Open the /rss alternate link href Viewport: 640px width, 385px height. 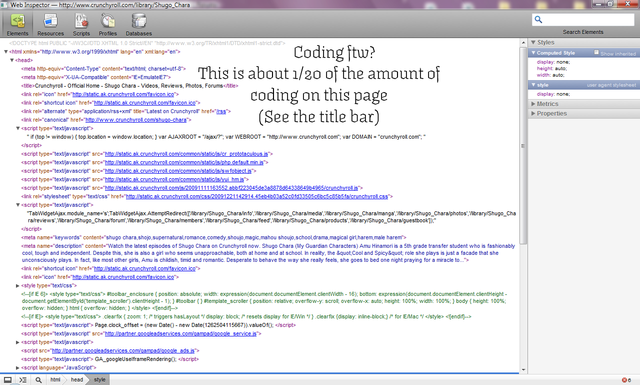click(221, 111)
